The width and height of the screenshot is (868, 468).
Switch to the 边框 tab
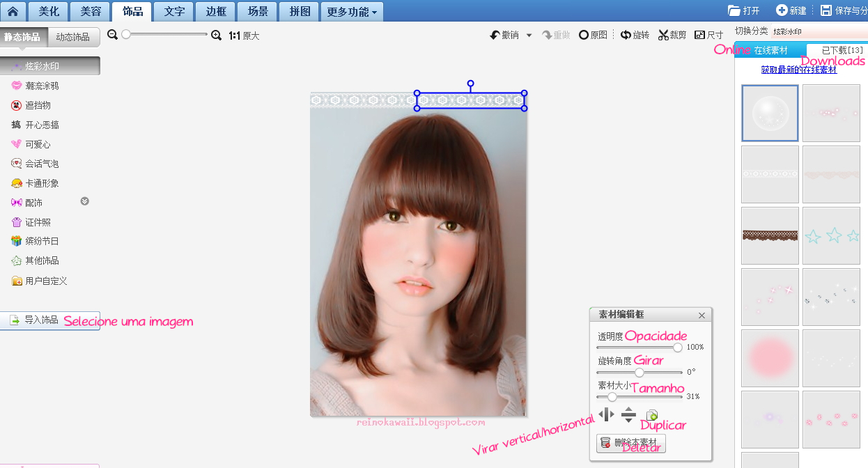click(x=216, y=10)
